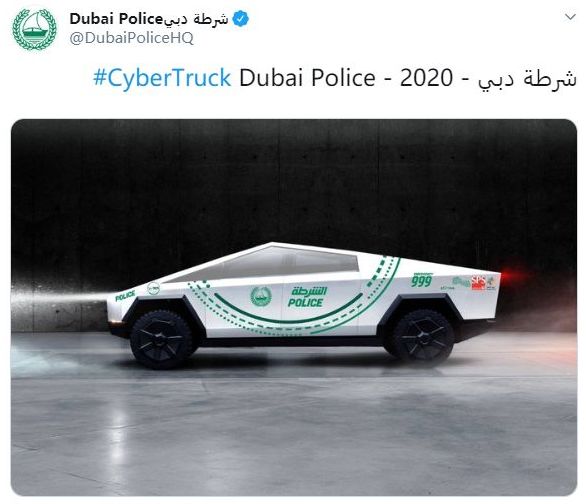This screenshot has width=586, height=504.
Task: Open the Dubai Police profile avatar
Action: pyautogui.click(x=34, y=30)
